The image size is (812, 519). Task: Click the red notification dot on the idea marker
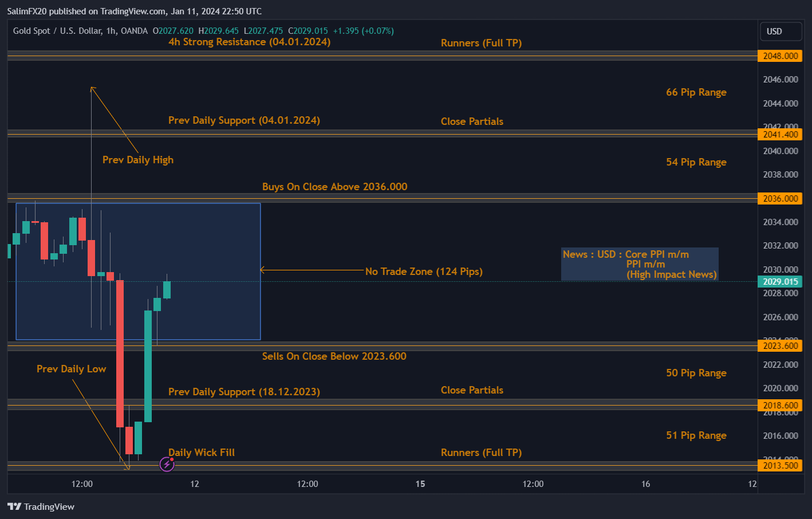click(x=172, y=459)
